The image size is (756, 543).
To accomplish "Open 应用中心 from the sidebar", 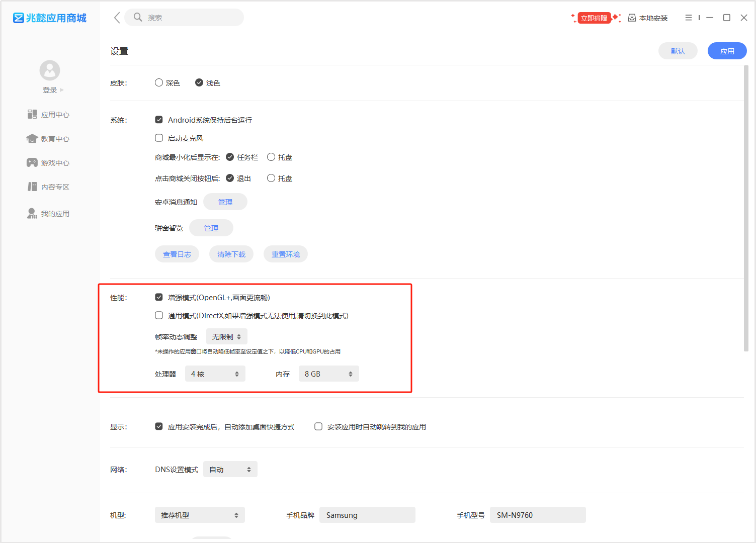I will [x=49, y=115].
